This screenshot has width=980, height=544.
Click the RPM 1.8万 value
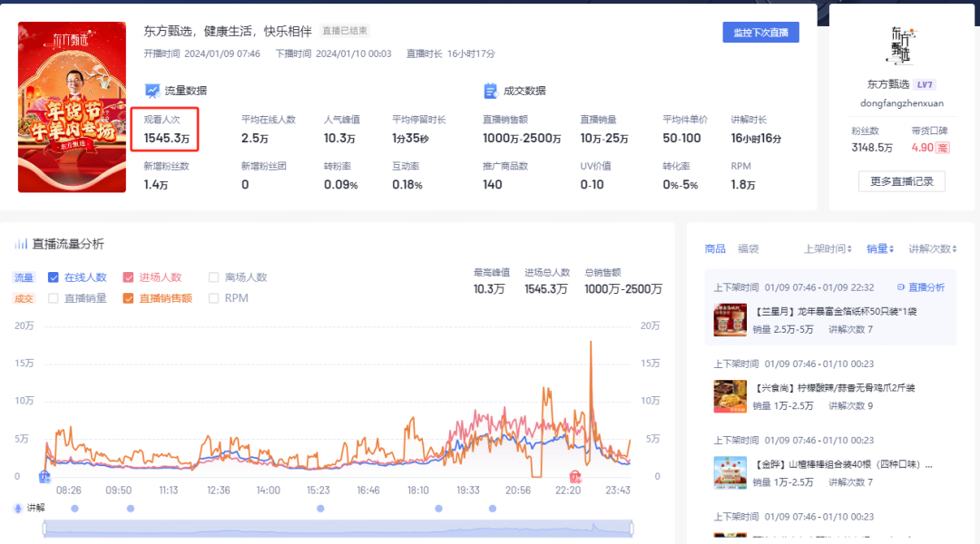(x=743, y=185)
